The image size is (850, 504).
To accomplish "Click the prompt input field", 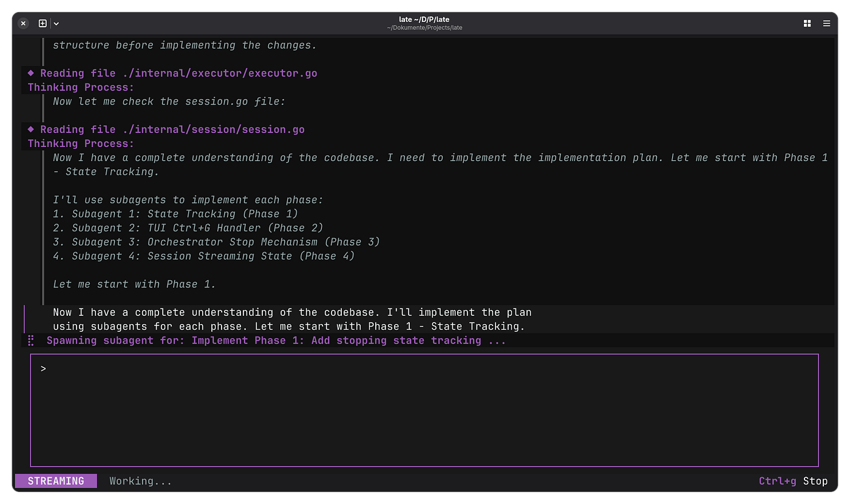I will tap(424, 410).
